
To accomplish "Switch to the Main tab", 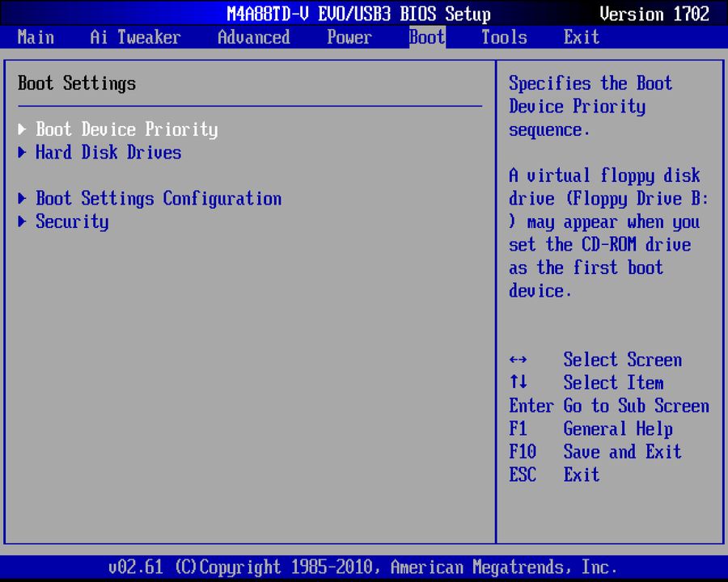I will pos(36,37).
